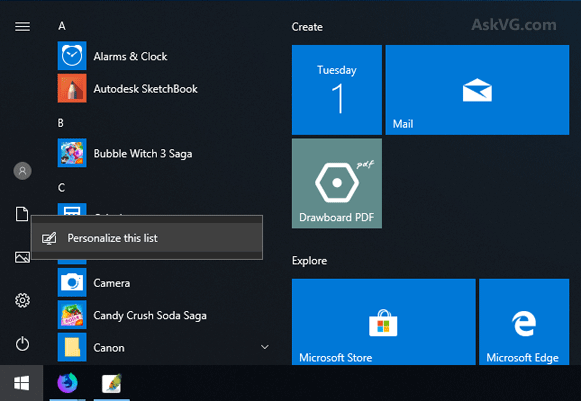This screenshot has height=401, width=581.
Task: Expand the Canon folder chevron
Action: coord(265,347)
